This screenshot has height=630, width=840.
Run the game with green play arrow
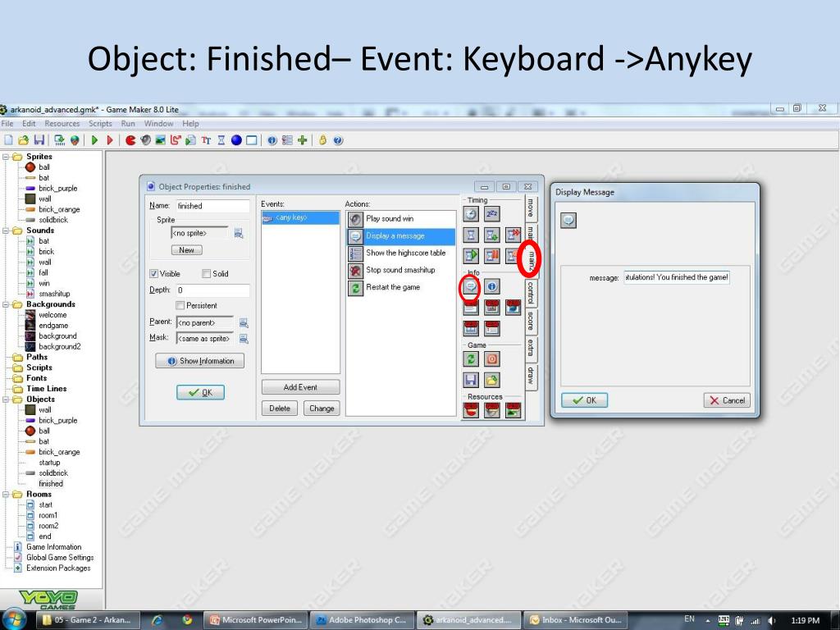click(95, 140)
